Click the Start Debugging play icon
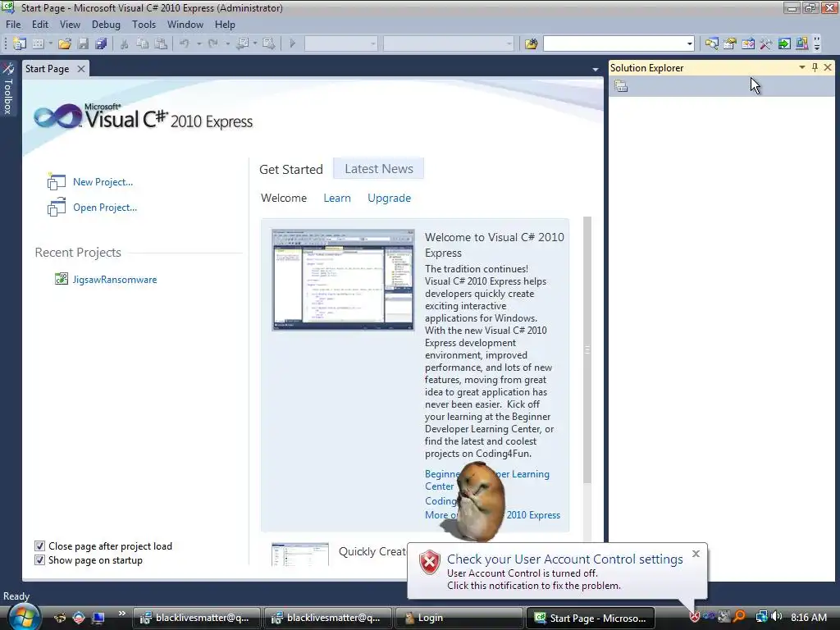Screen dimensions: 840x630 (x=293, y=43)
